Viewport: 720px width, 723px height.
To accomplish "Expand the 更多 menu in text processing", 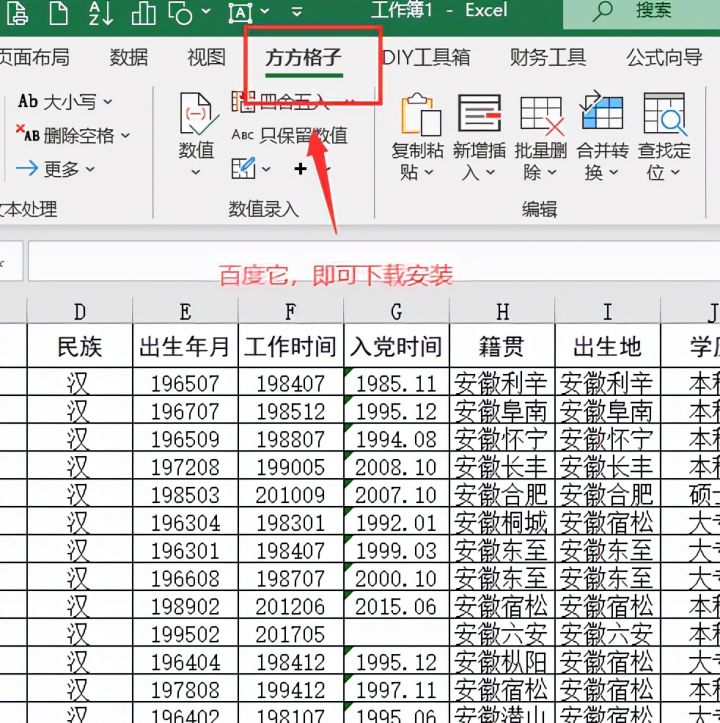I will click(x=55, y=169).
